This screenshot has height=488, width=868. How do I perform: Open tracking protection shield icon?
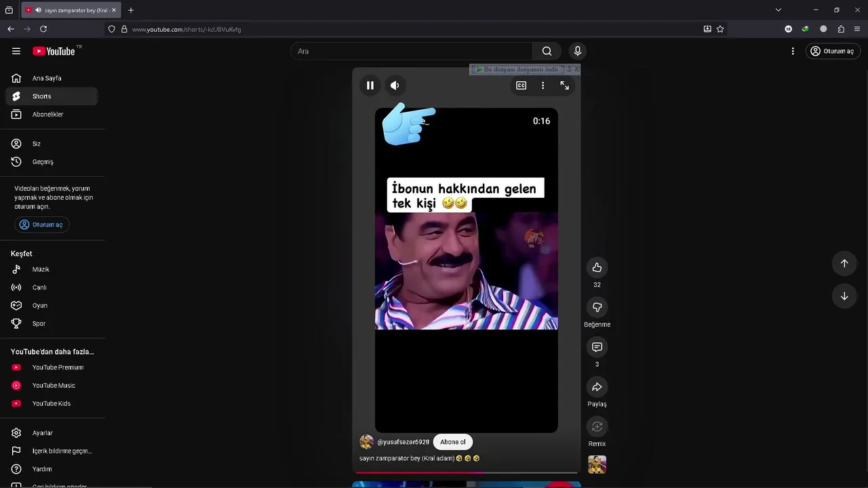click(111, 29)
